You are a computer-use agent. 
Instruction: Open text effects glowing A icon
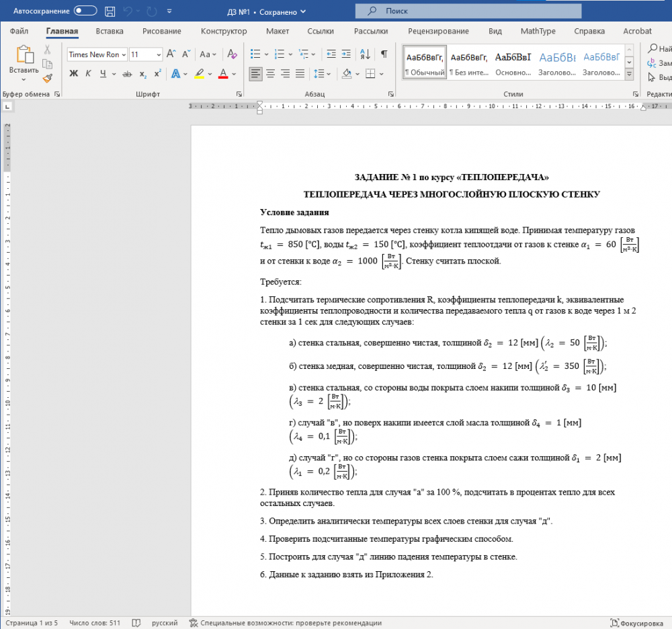175,74
